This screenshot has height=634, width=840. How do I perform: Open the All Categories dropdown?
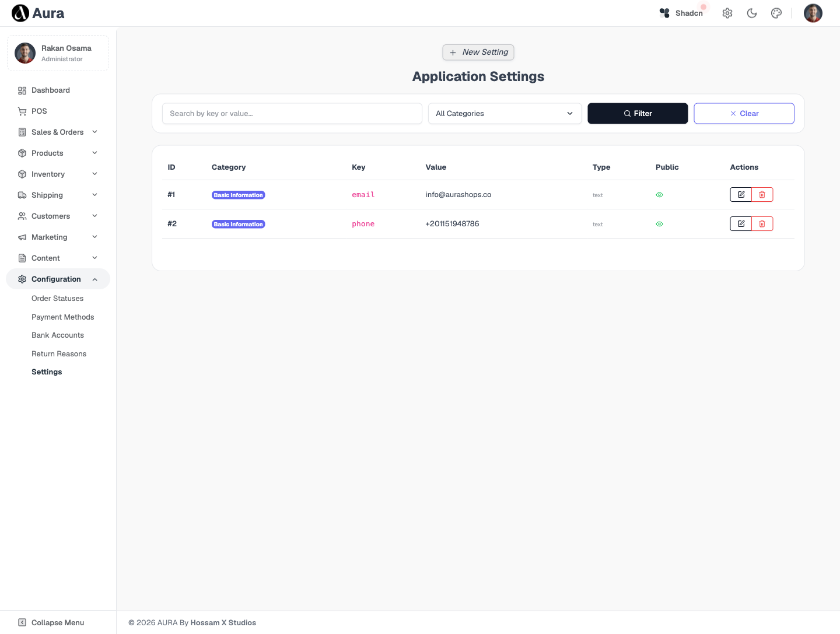coord(505,114)
